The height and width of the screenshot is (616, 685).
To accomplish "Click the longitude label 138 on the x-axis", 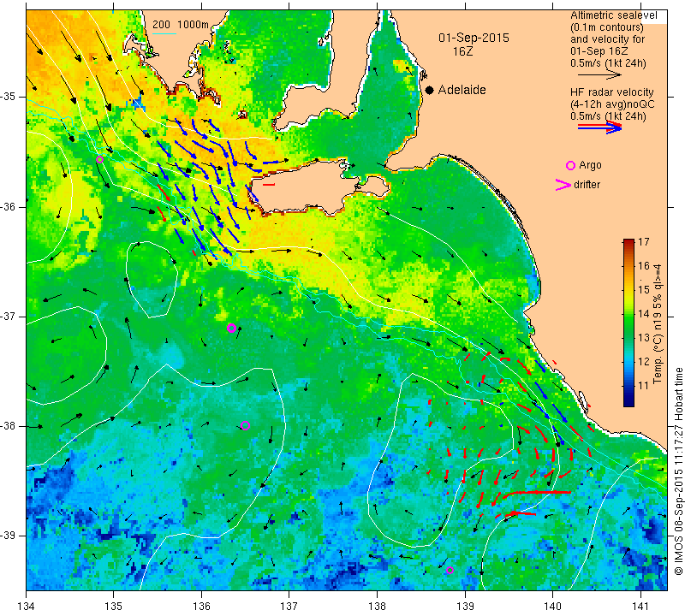I will 377,606.
